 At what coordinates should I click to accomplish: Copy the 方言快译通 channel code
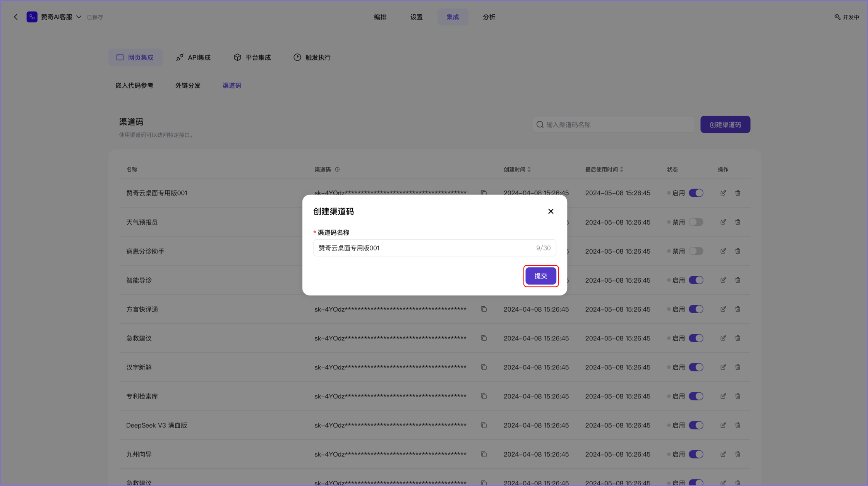(x=484, y=309)
